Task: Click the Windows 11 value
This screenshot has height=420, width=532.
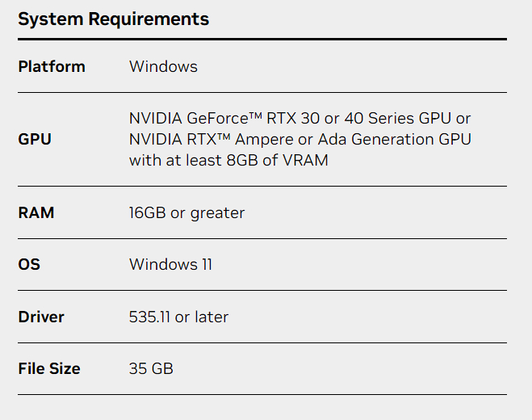Action: [170, 264]
